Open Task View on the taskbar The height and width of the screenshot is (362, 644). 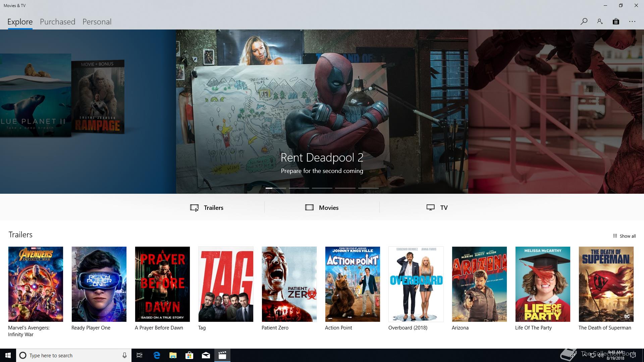pyautogui.click(x=140, y=355)
